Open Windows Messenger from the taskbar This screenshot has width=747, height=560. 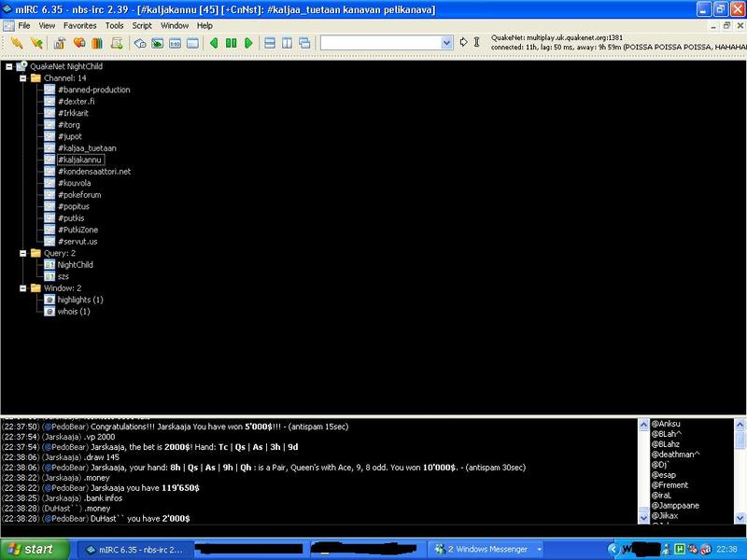(x=474, y=549)
